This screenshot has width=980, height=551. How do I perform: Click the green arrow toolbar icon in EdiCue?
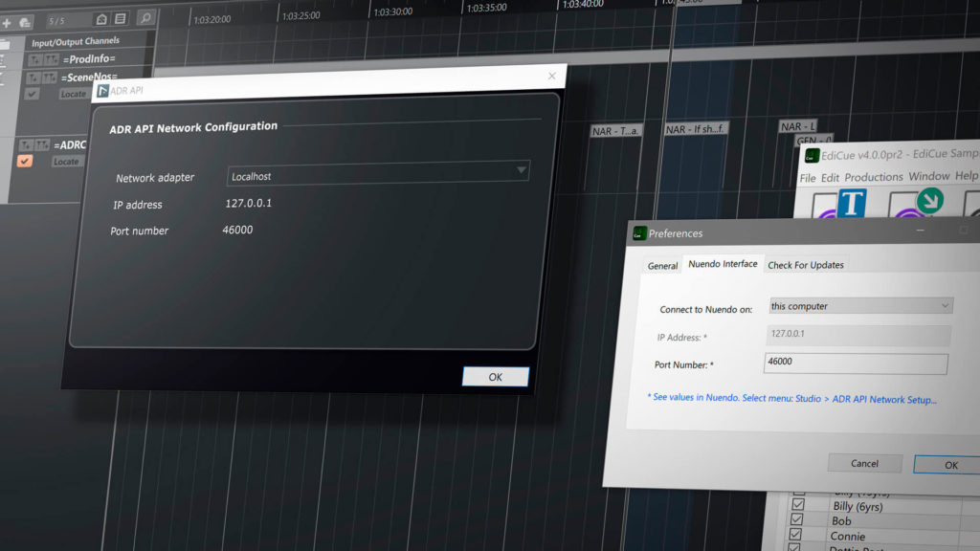929,200
